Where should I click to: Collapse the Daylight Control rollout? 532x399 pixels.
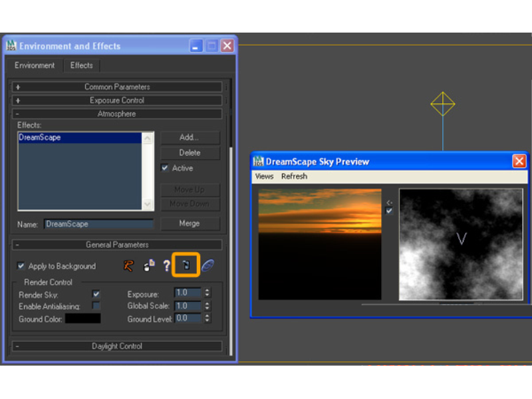(117, 346)
